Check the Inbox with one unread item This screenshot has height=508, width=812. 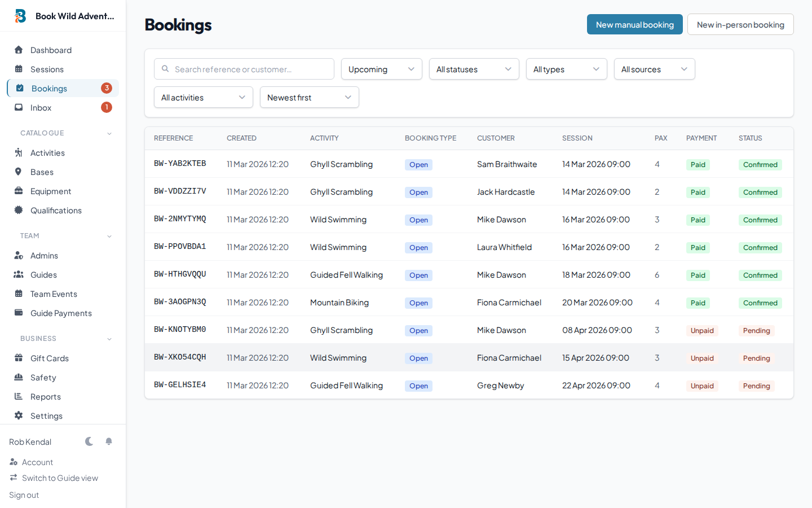(41, 107)
